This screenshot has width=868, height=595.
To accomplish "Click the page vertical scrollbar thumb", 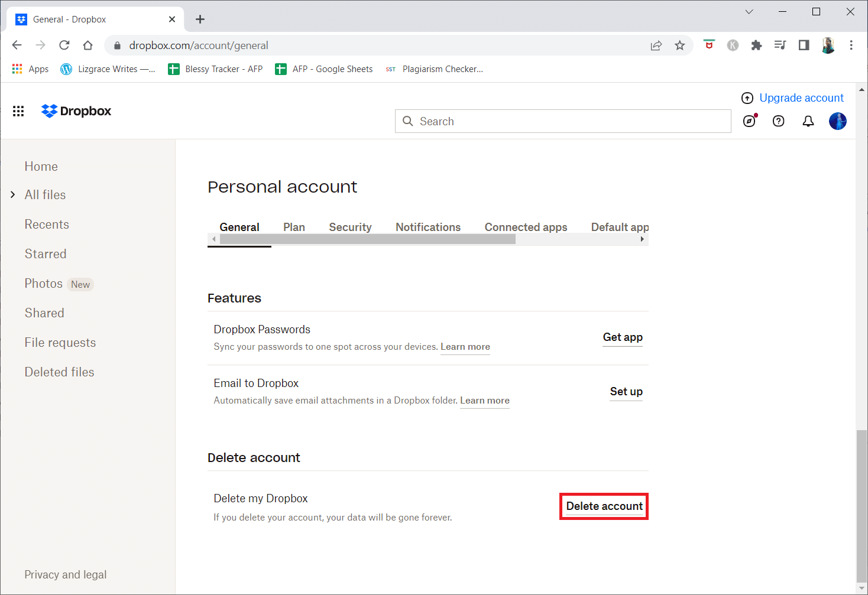I will tap(861, 506).
